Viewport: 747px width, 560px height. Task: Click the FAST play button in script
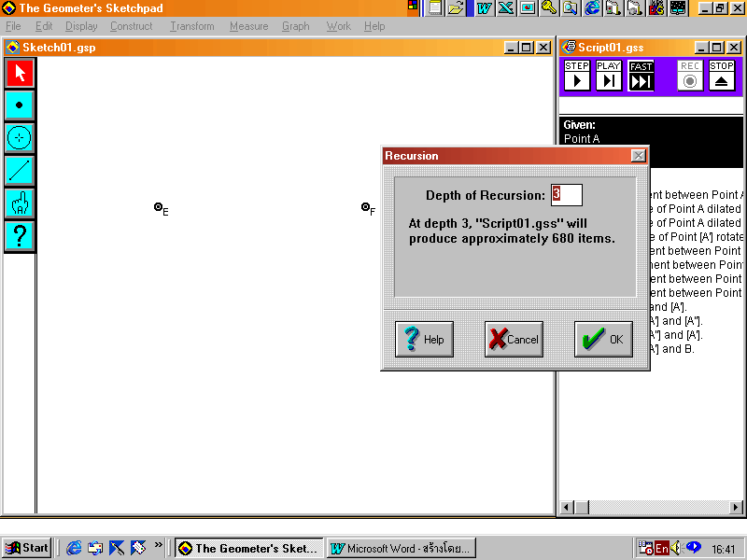[641, 76]
